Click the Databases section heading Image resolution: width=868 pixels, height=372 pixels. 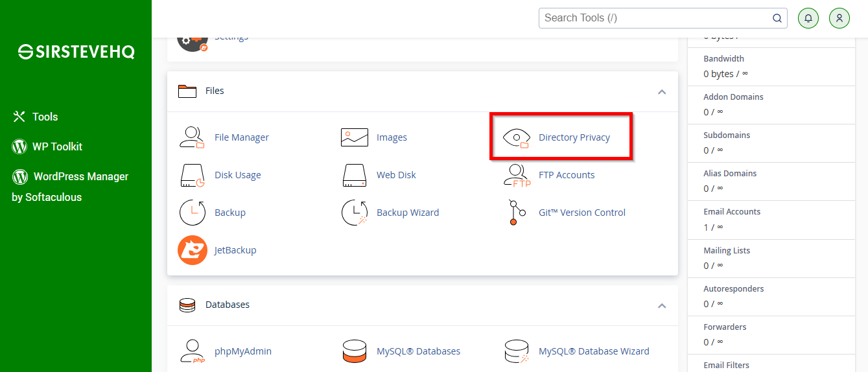tap(228, 305)
